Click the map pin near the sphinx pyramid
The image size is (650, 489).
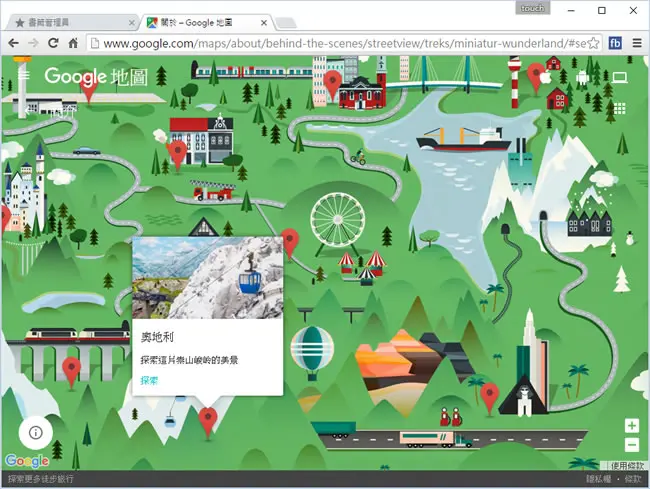tap(490, 398)
